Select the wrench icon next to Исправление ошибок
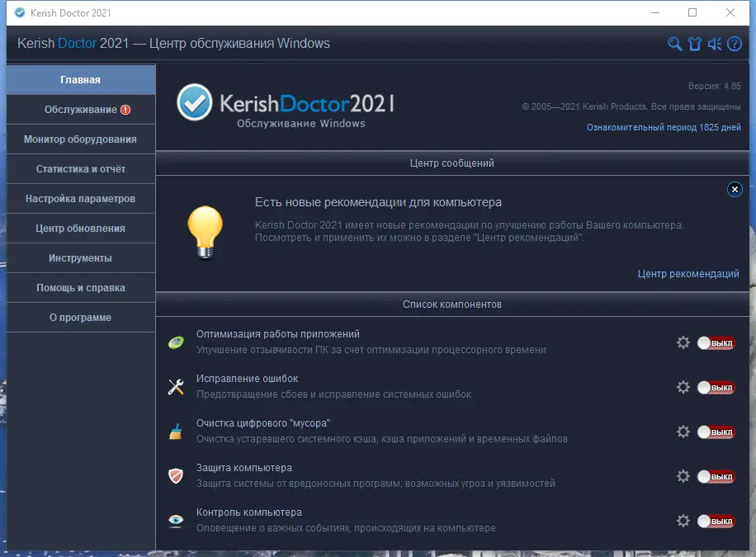 pyautogui.click(x=175, y=386)
